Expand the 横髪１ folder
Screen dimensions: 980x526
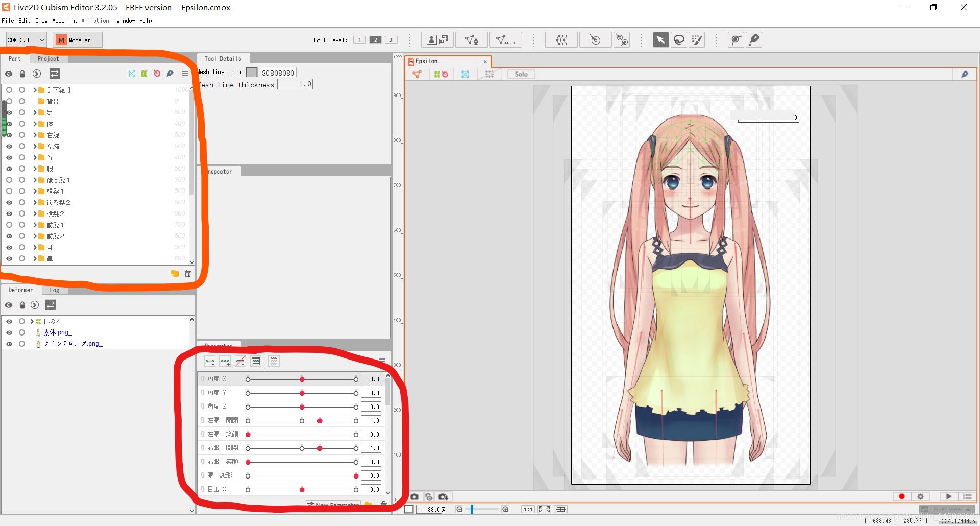coord(35,191)
